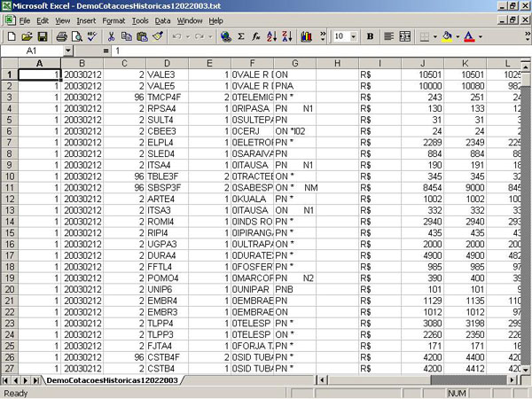Click the AutoSum sigma icon
Viewport: 532px width, 399px height.
(241, 37)
